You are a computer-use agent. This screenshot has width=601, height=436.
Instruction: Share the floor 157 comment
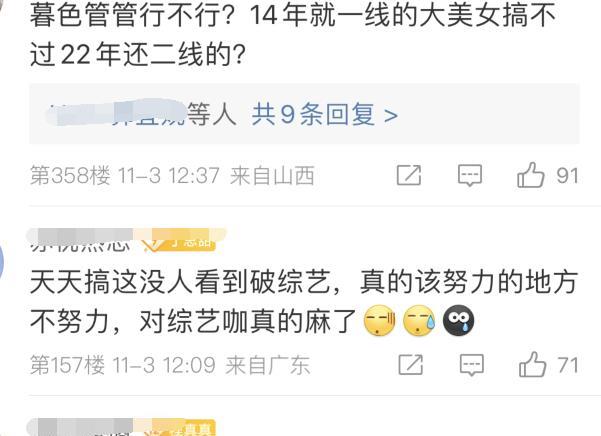411,364
